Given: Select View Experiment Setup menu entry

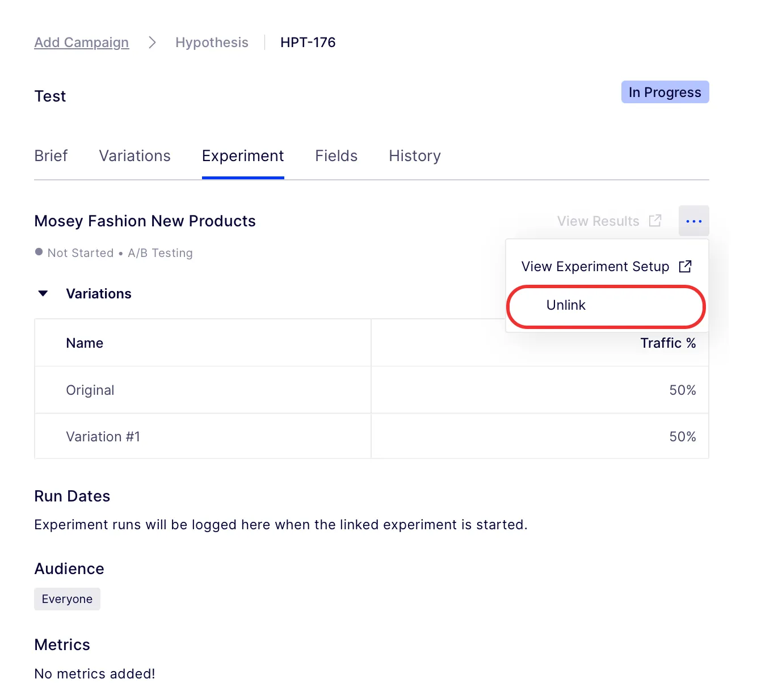Looking at the screenshot, I should (606, 267).
